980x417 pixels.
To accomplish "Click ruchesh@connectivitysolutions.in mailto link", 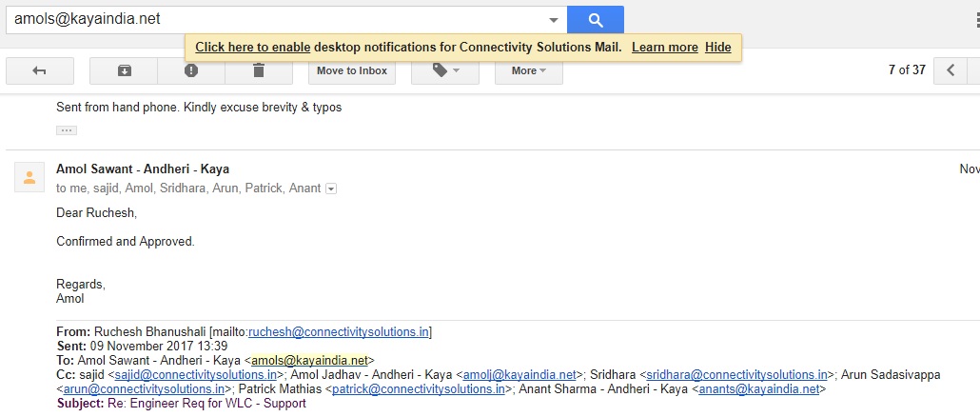I will 338,332.
